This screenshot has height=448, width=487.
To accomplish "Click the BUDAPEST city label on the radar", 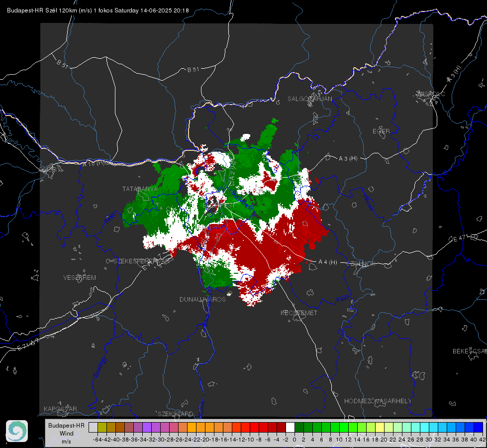I will [x=219, y=206].
